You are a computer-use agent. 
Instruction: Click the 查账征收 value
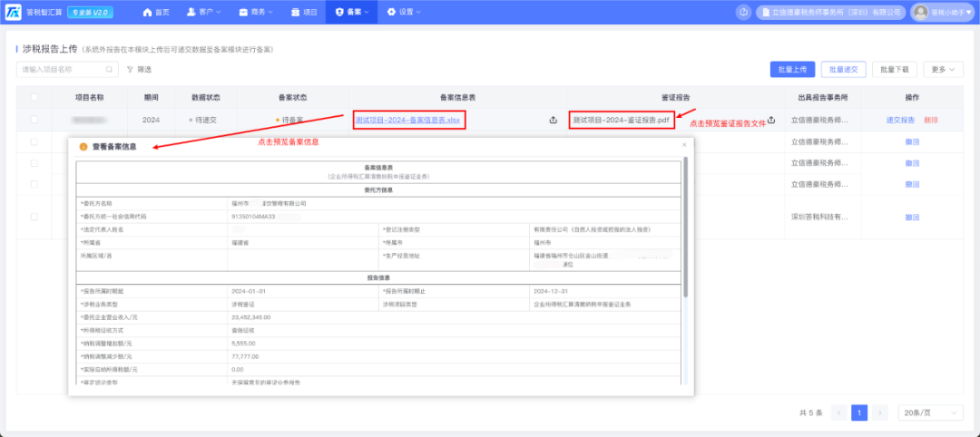[242, 330]
